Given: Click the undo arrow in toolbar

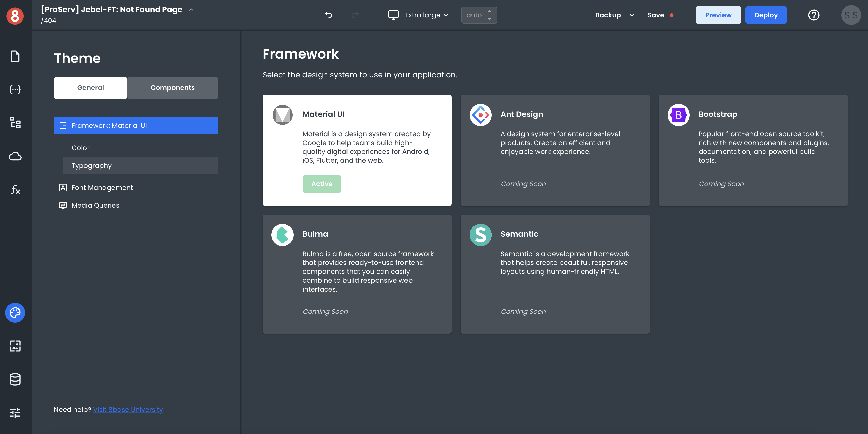Looking at the screenshot, I should [328, 15].
